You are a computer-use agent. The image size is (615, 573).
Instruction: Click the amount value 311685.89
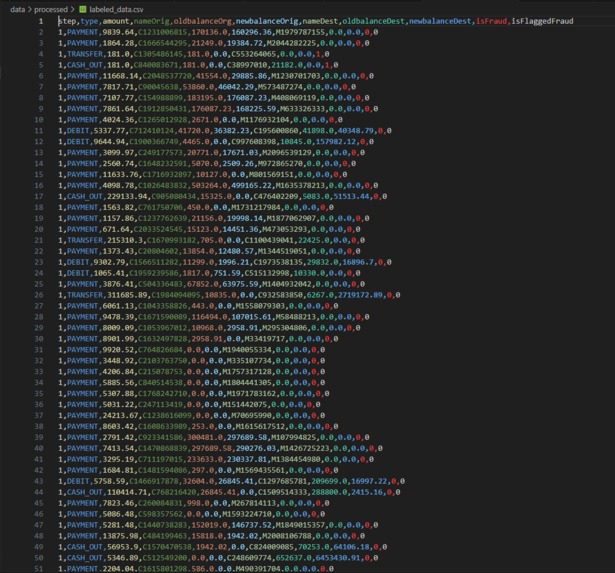coord(127,295)
